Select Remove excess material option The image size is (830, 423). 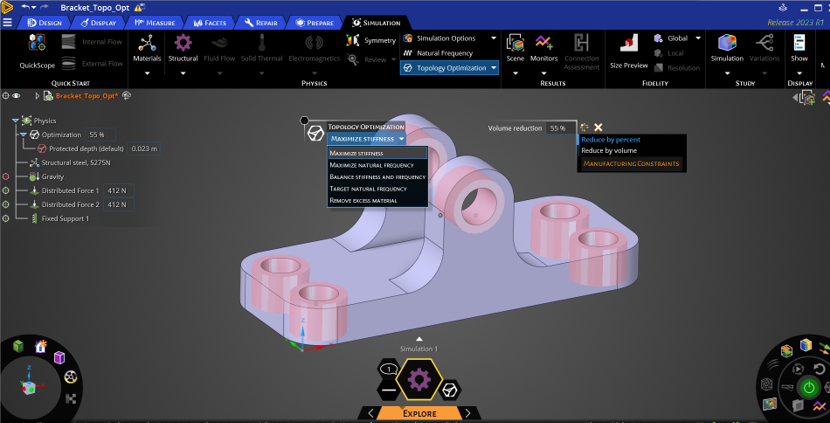pyautogui.click(x=377, y=201)
